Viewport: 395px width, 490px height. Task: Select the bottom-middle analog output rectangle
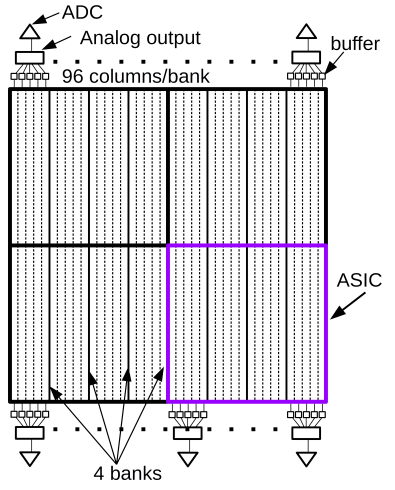click(188, 433)
